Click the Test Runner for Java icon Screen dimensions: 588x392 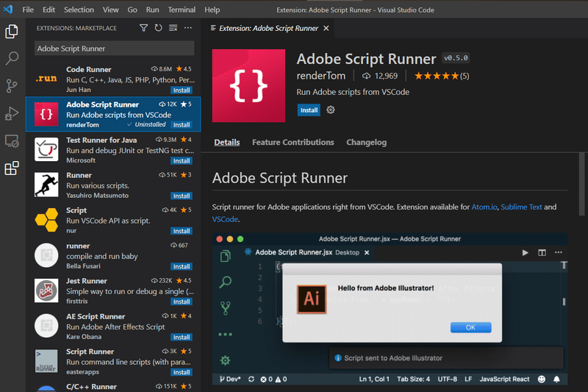click(46, 149)
